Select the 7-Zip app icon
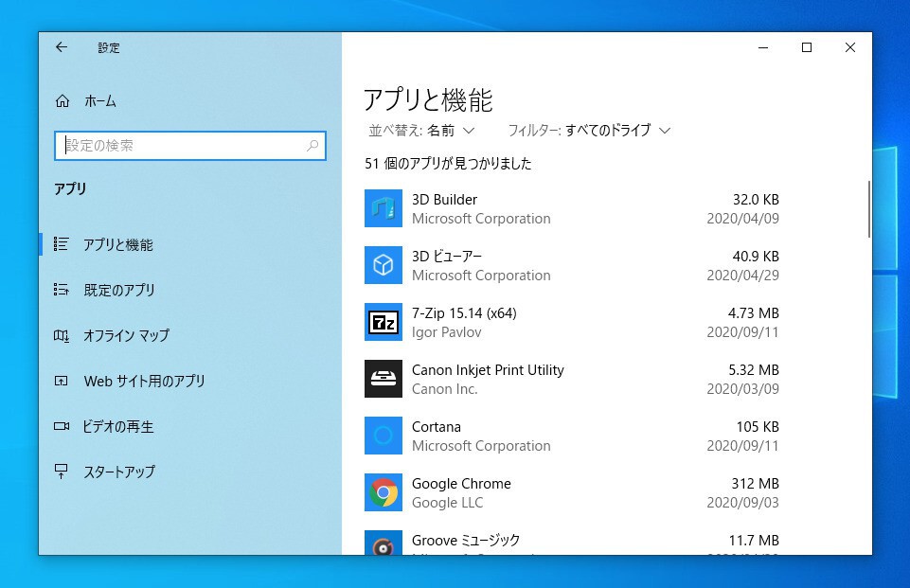 point(383,322)
